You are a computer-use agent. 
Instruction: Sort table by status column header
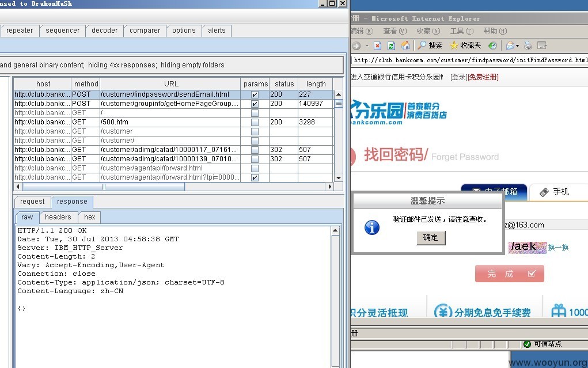tap(284, 84)
